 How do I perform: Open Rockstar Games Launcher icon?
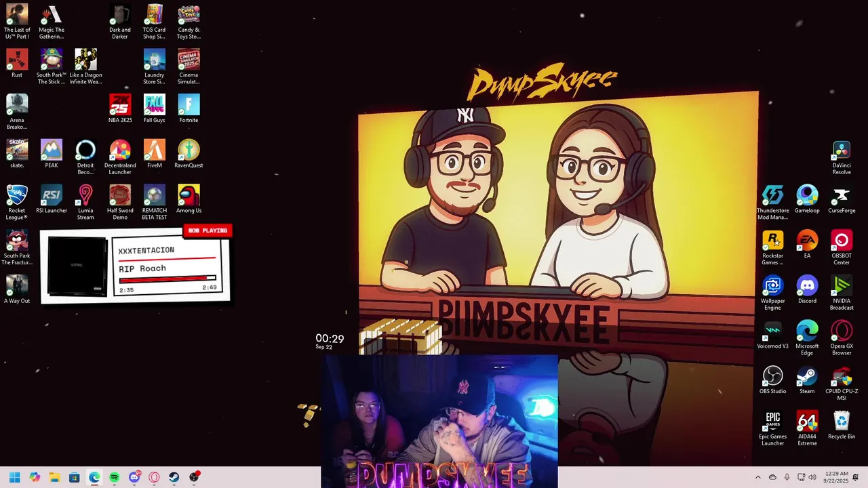click(x=772, y=247)
